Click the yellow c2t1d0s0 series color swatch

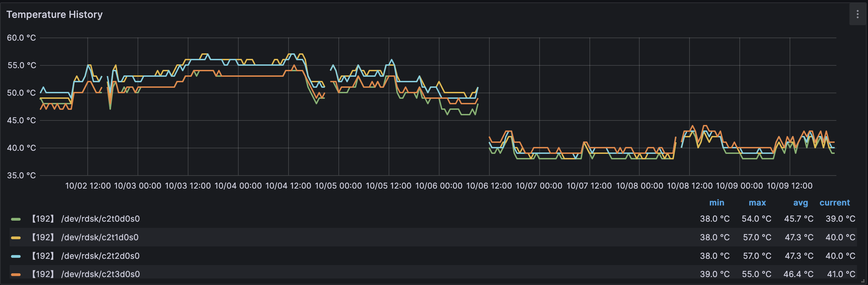(16, 237)
